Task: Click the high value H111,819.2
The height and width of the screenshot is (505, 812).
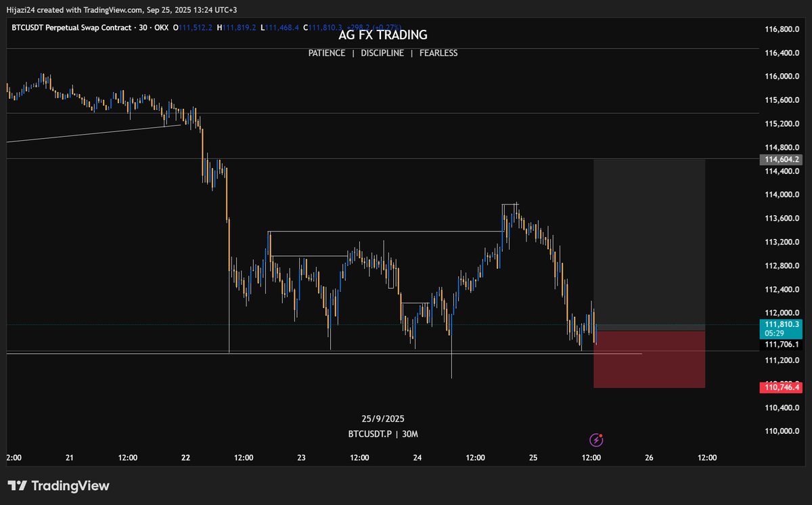Action: 236,28
